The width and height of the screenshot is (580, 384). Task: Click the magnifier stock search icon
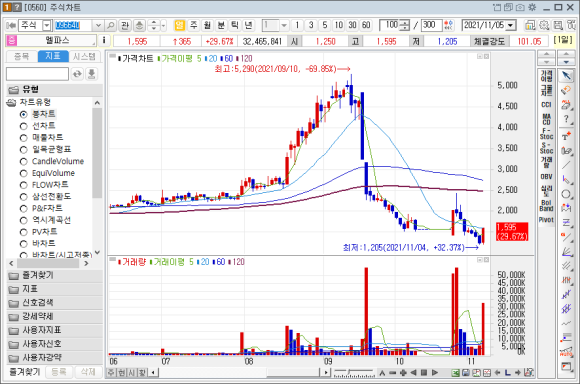pyautogui.click(x=111, y=25)
